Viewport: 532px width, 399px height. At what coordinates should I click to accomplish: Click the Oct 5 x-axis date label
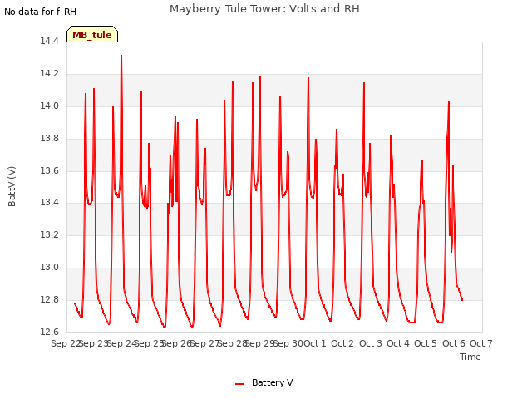(426, 343)
